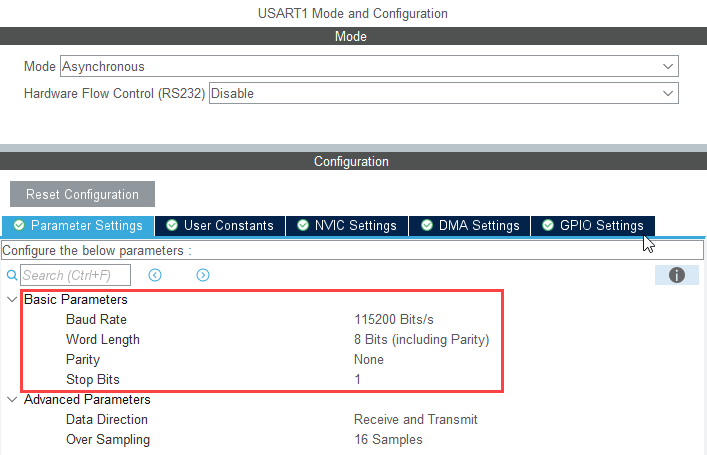Viewport: 707px width, 455px height.
Task: Open the NVIC Settings tab
Action: pos(347,225)
